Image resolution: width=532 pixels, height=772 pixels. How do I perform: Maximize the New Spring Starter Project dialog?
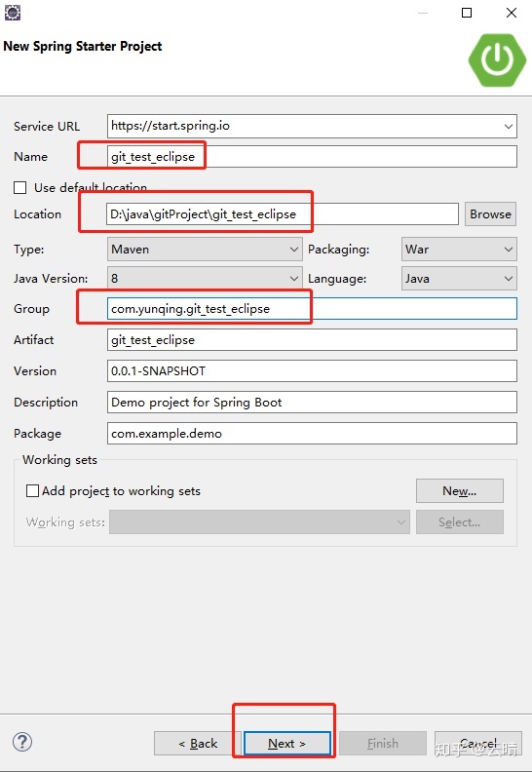(467, 13)
